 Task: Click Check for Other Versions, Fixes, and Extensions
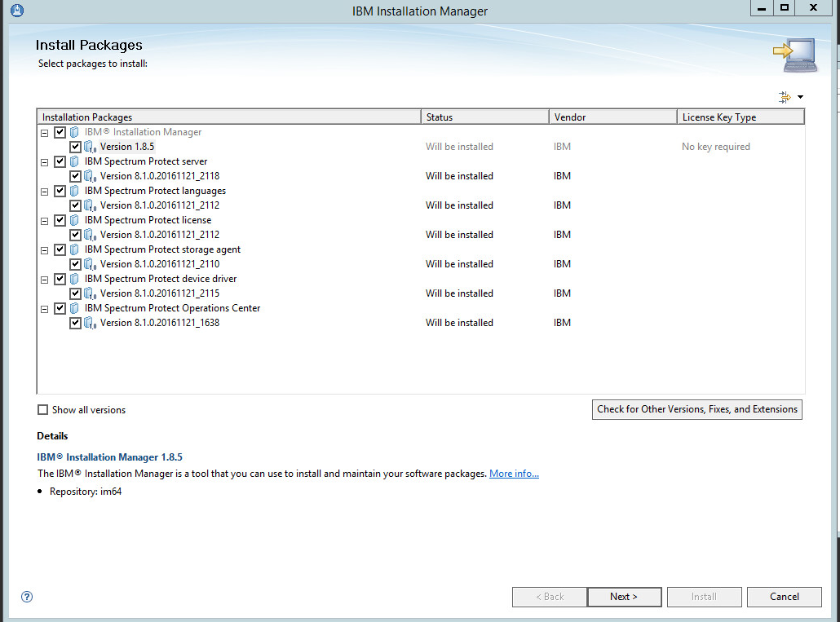696,409
